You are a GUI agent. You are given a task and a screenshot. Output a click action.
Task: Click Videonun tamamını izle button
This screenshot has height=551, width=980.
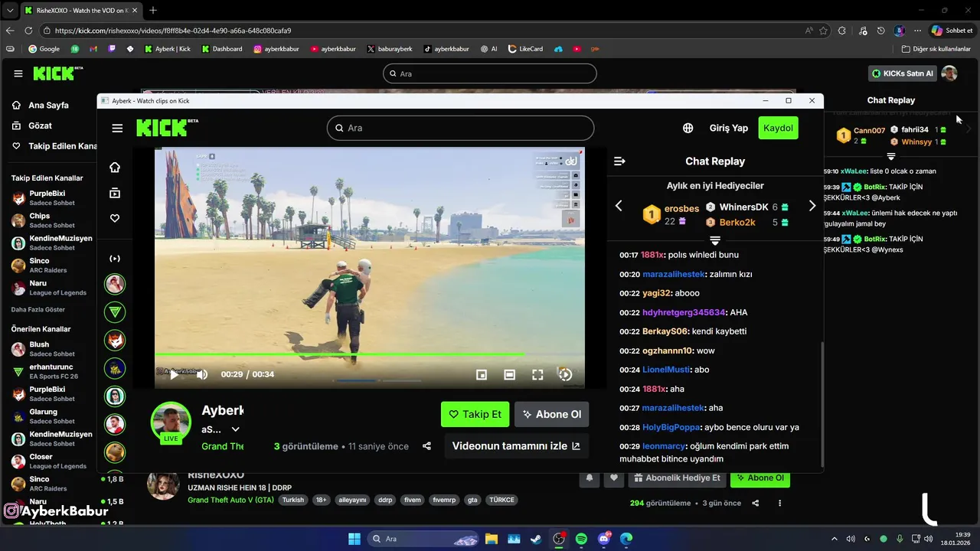516,446
